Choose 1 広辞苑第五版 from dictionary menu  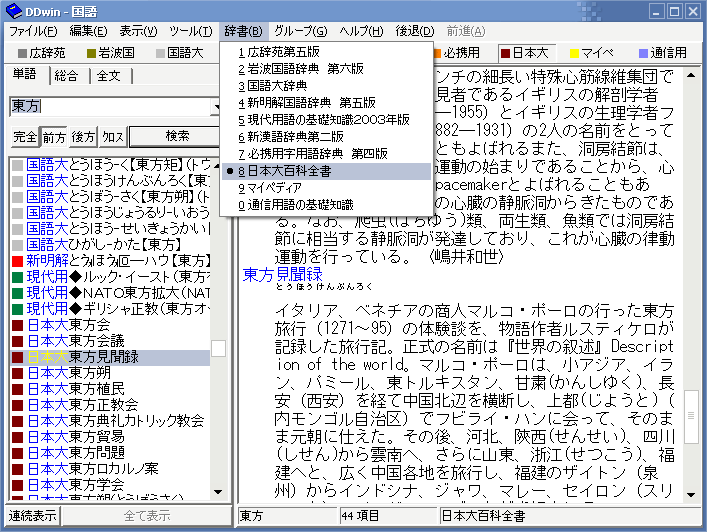click(326, 52)
